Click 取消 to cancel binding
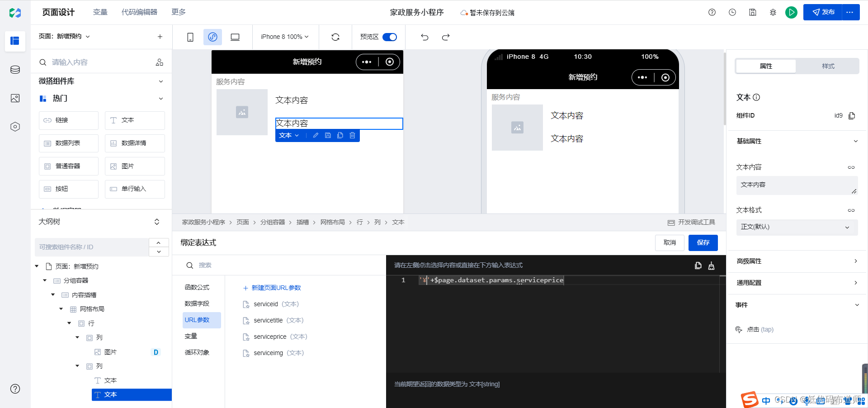Viewport: 868px width, 408px height. [670, 243]
